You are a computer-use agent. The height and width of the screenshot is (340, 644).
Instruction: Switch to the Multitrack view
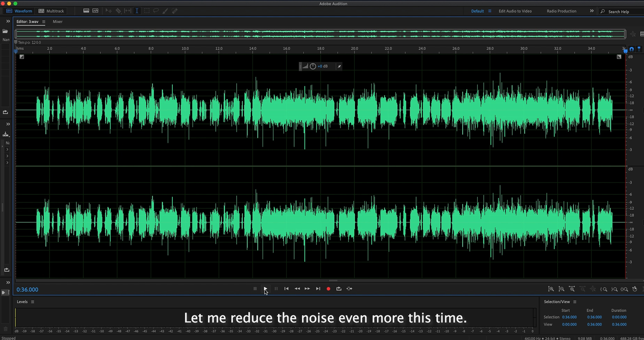pyautogui.click(x=51, y=11)
